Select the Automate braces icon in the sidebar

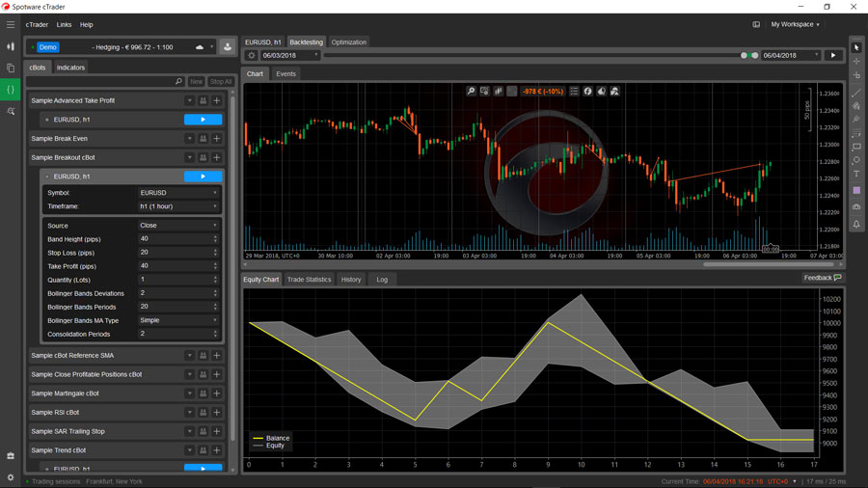11,90
